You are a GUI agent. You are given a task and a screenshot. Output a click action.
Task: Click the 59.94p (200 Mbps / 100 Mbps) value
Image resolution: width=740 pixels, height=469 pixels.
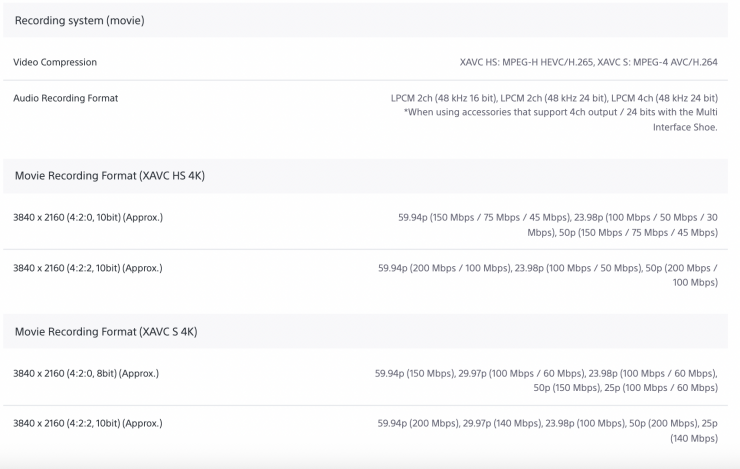[x=444, y=268]
